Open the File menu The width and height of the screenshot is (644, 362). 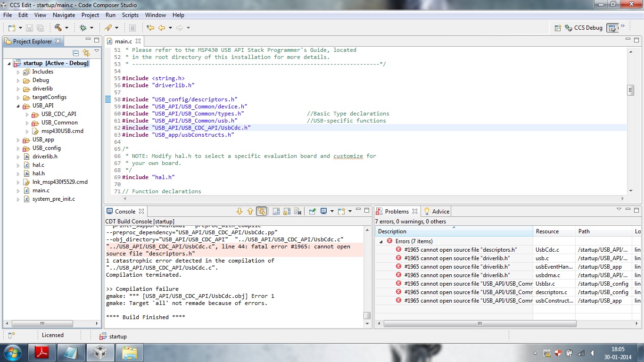(x=8, y=15)
